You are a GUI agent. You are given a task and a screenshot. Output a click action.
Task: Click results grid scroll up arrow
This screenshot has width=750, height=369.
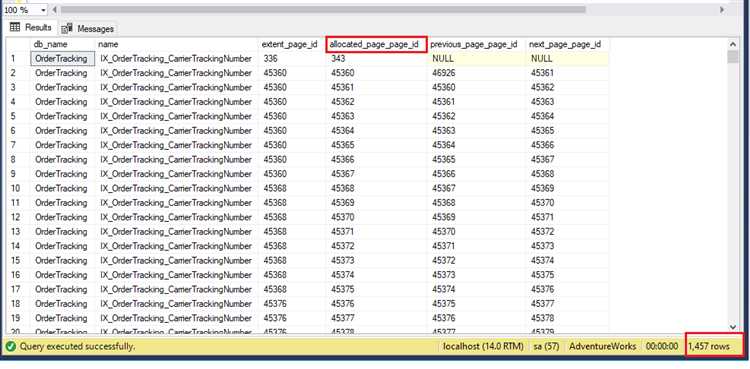click(733, 45)
